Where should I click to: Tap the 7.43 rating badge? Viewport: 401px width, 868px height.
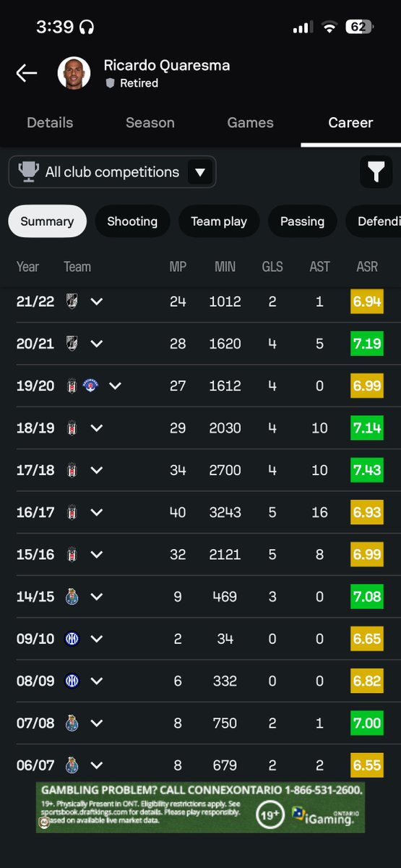point(367,470)
